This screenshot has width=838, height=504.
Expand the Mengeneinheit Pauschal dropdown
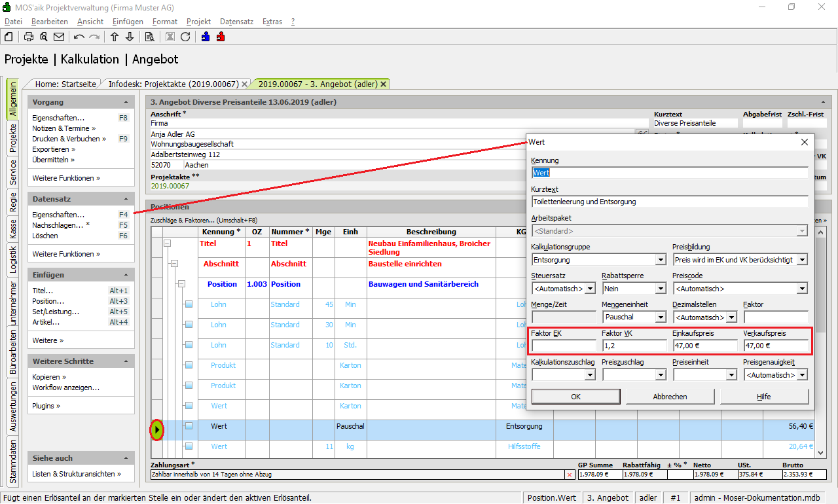tap(661, 317)
